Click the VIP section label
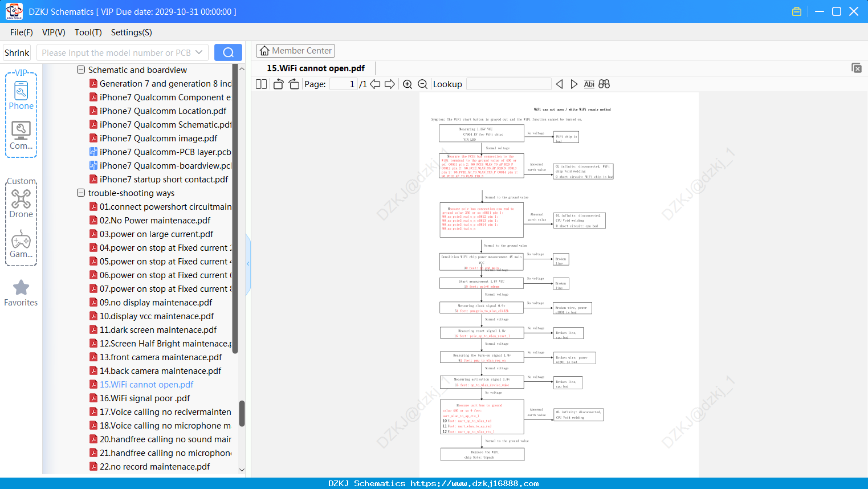 [21, 73]
